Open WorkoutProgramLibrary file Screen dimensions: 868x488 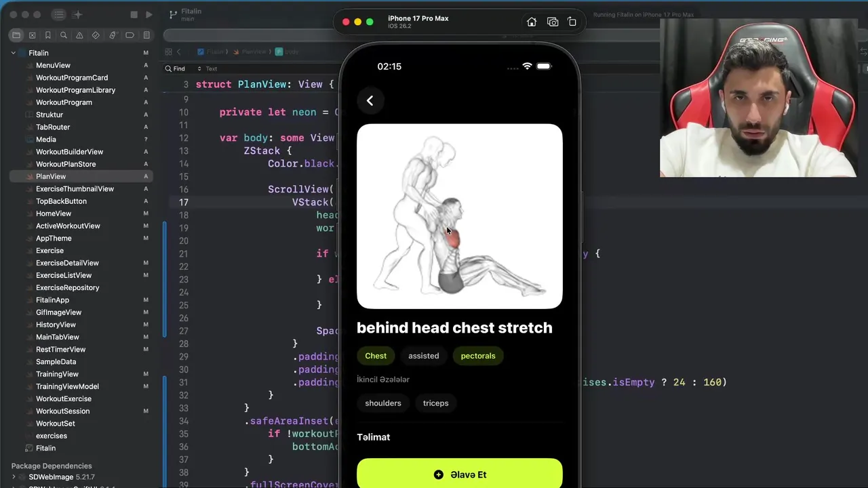click(75, 90)
